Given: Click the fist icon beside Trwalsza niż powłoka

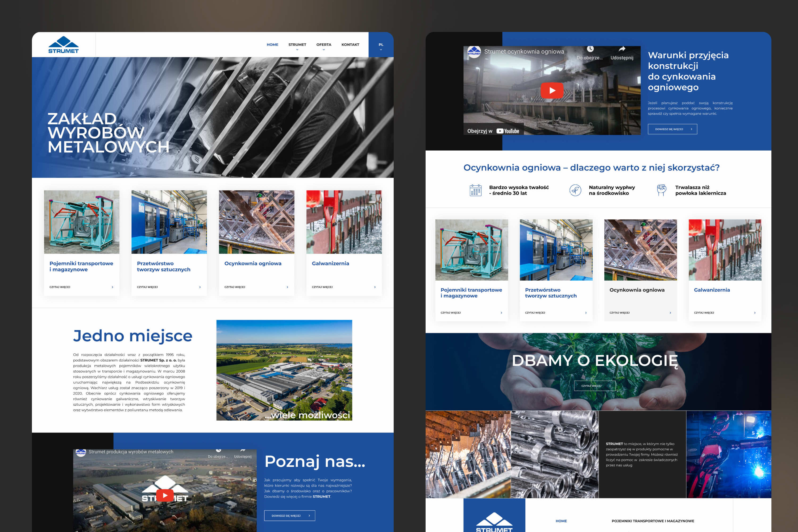Looking at the screenshot, I should tap(661, 190).
